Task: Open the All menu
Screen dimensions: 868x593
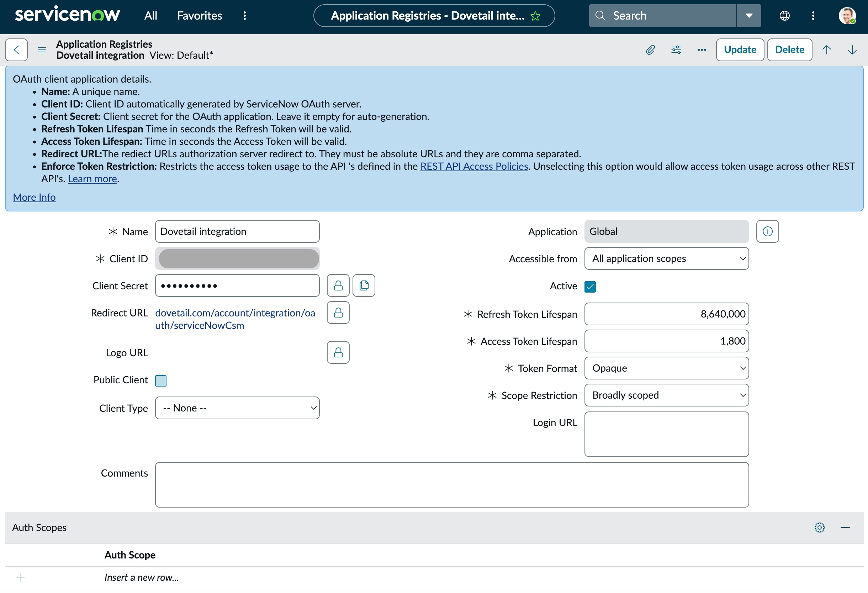Action: tap(150, 16)
